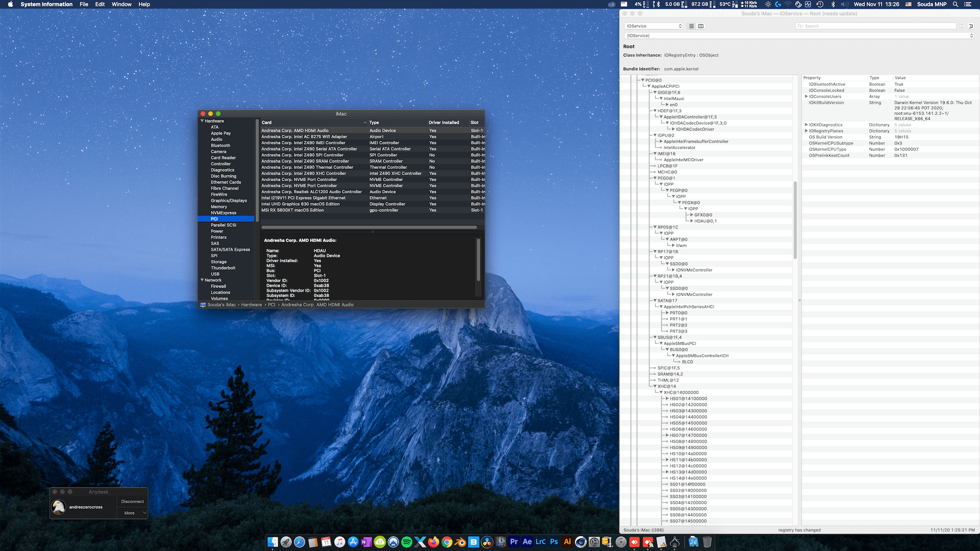Viewport: 980px width, 551px height.
Task: Expand IOKitDiagnostics dictionary property
Action: click(x=806, y=125)
